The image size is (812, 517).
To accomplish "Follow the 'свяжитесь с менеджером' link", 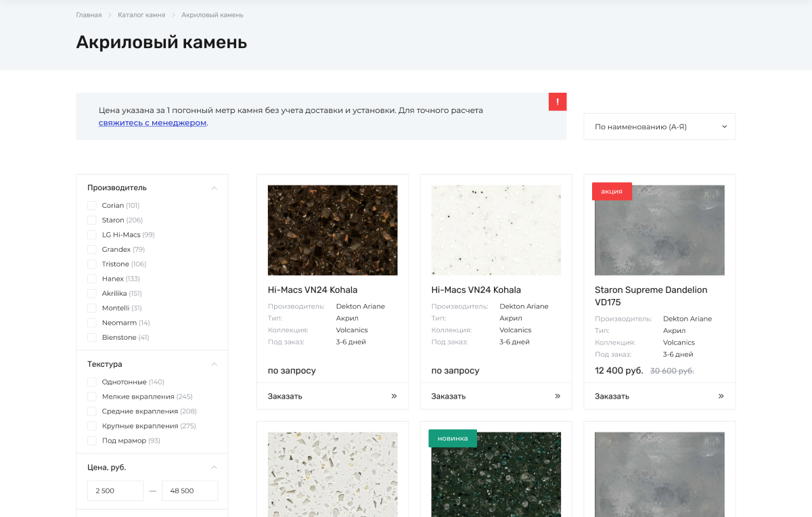I will [x=152, y=122].
